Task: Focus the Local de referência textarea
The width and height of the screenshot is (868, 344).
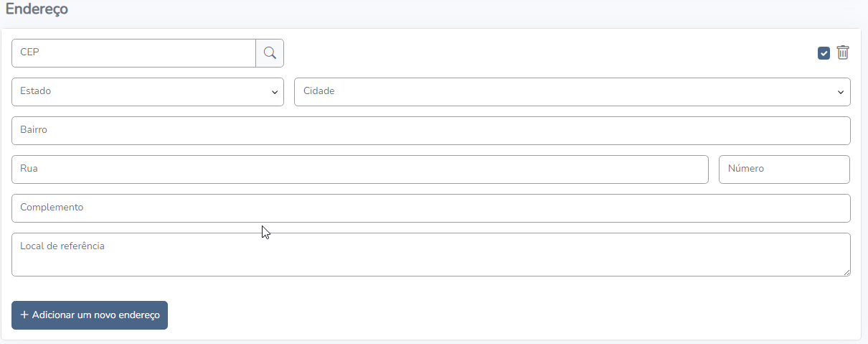Action: [x=430, y=255]
